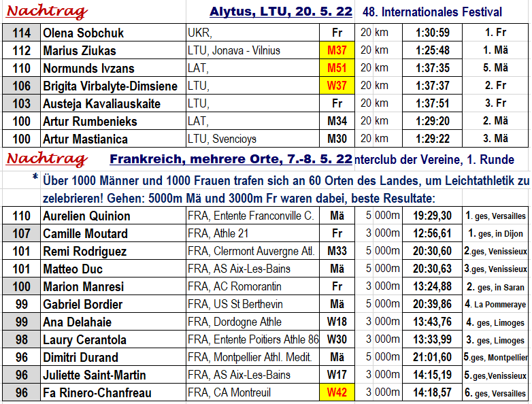Click the 'Frankreich, mehrere Orte, 7.-8. 5. 22' heading
Image resolution: width=532 pixels, height=404 pixels.
pyautogui.click(x=231, y=159)
